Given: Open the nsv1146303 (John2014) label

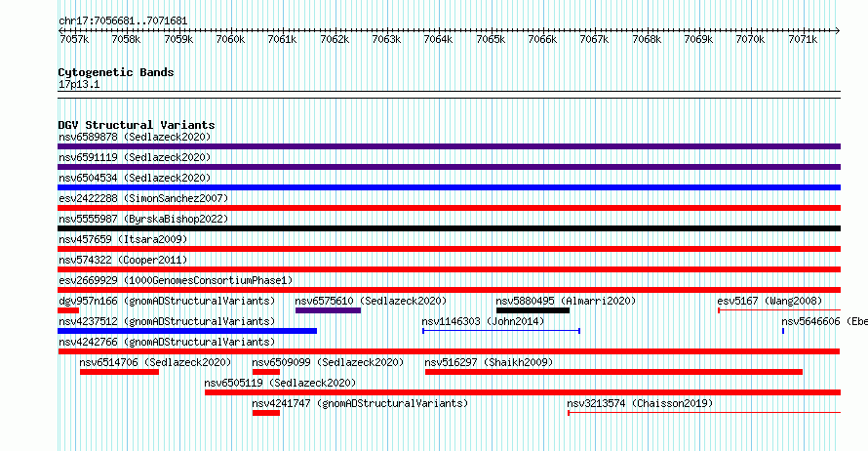Looking at the screenshot, I should (x=483, y=321).
